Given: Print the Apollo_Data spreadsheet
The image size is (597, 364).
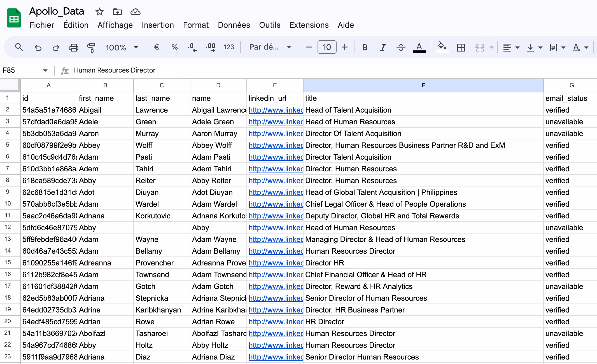Looking at the screenshot, I should tap(74, 47).
